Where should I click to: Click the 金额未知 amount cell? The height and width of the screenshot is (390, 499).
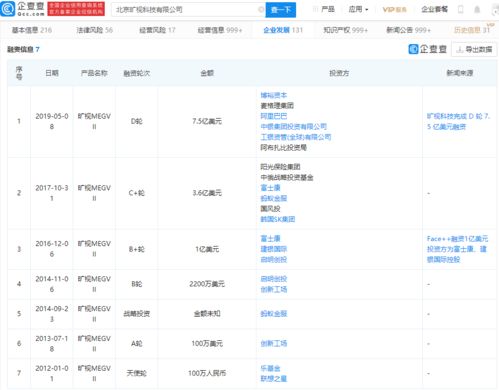pos(207,314)
